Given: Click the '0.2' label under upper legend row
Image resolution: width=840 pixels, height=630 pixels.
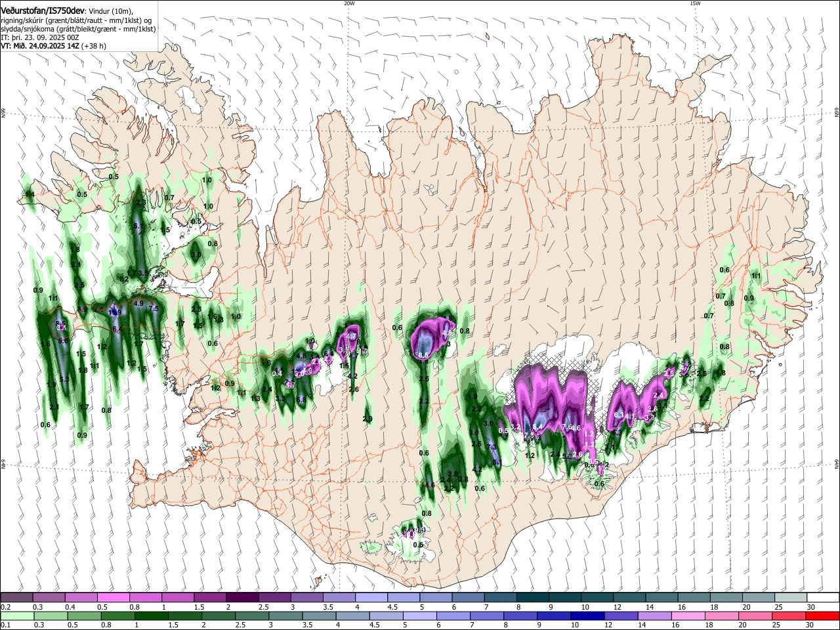Looking at the screenshot, I should (5, 607).
